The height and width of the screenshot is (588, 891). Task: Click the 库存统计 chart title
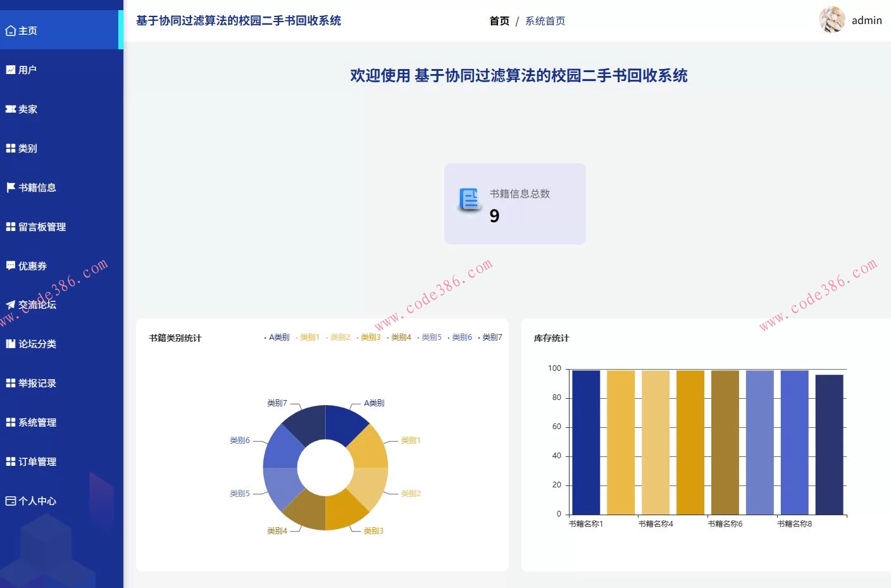point(551,338)
